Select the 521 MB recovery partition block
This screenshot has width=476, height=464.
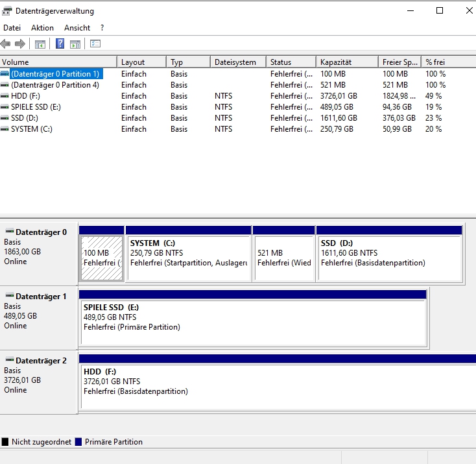tap(284, 258)
